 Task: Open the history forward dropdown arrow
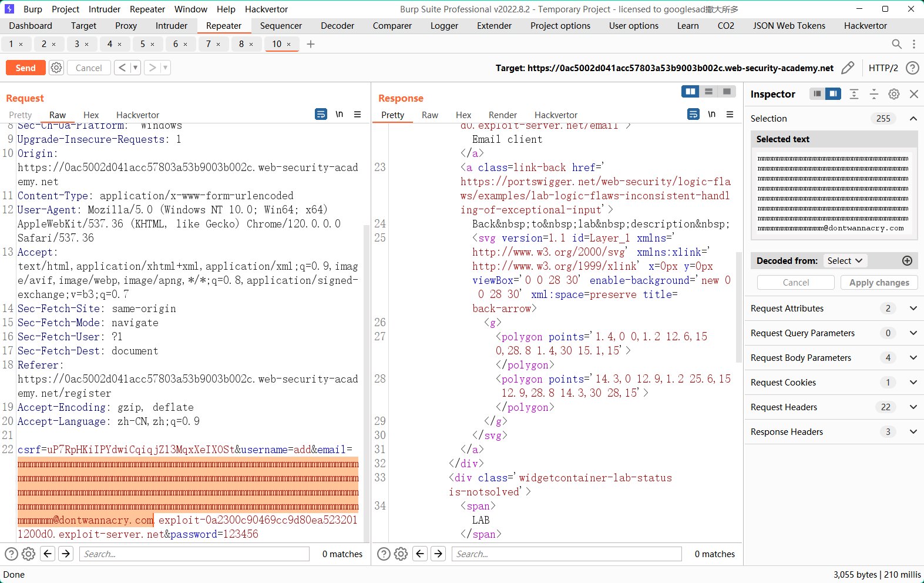(165, 68)
